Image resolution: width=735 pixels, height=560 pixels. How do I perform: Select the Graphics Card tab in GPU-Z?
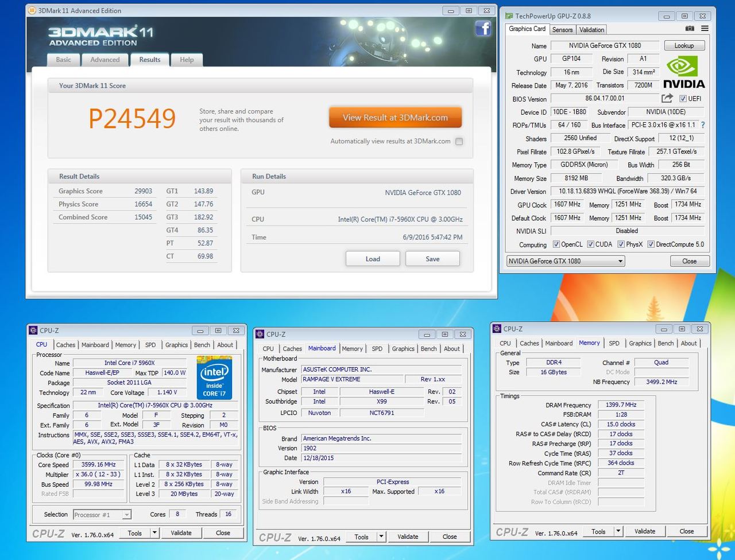pos(527,29)
